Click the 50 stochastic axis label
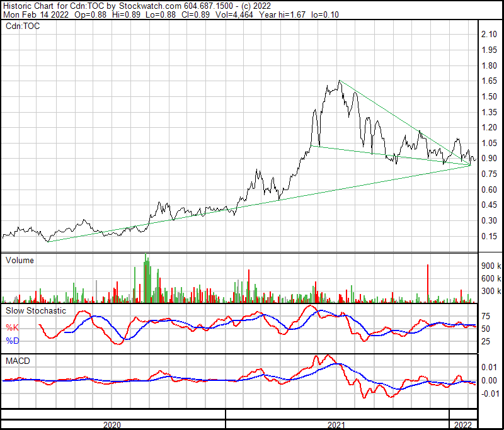 [x=486, y=329]
